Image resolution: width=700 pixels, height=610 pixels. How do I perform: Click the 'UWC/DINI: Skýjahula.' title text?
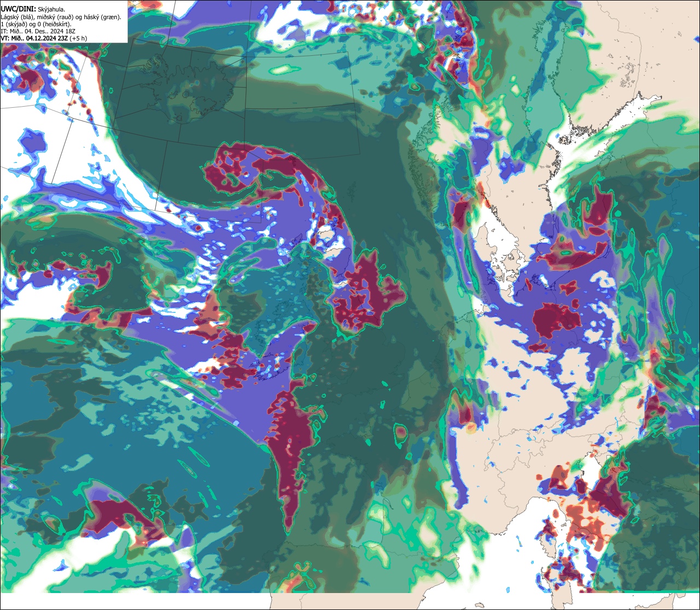33,9
